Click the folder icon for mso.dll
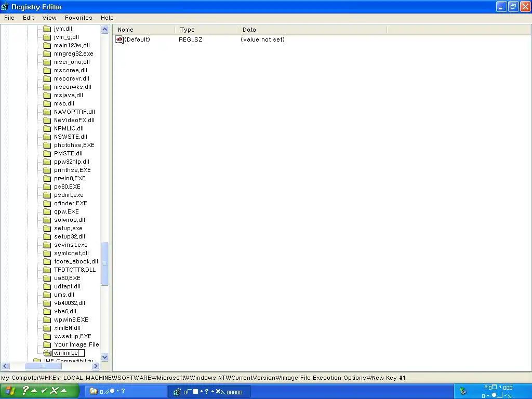Viewport: 532px width, 399px height. click(47, 103)
